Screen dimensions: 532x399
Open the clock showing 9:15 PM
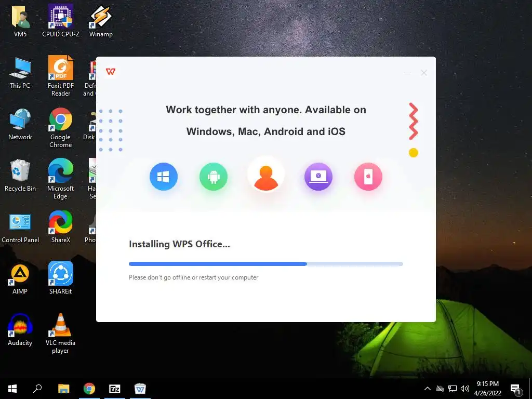pyautogui.click(x=487, y=389)
